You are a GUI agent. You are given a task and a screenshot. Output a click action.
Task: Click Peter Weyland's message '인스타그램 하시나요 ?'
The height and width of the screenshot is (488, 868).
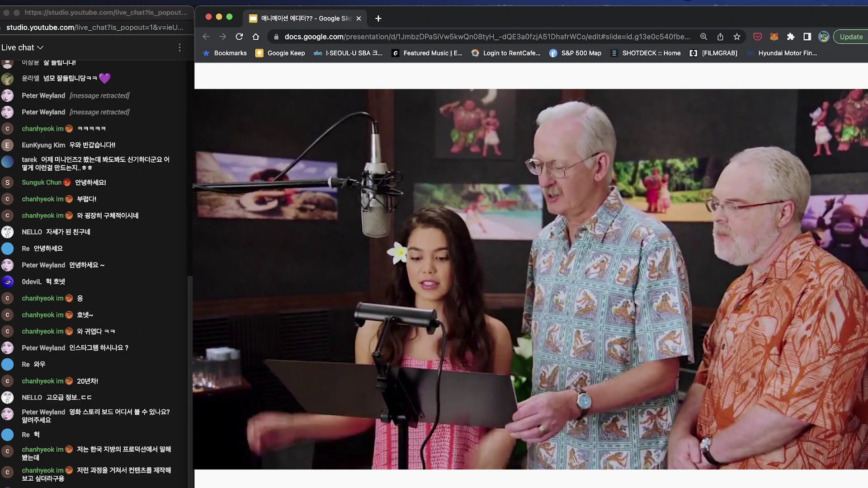point(99,348)
